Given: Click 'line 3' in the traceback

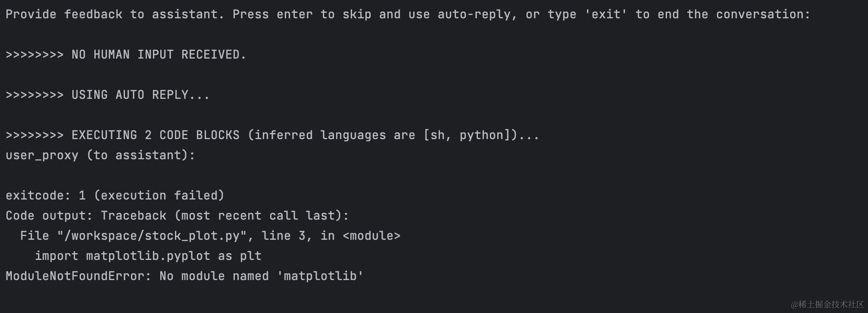Looking at the screenshot, I should [283, 236].
